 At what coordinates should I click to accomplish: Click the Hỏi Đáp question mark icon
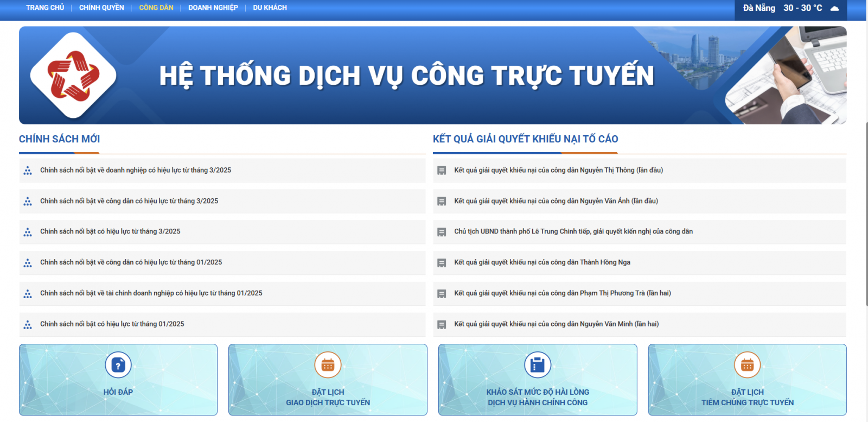[118, 365]
